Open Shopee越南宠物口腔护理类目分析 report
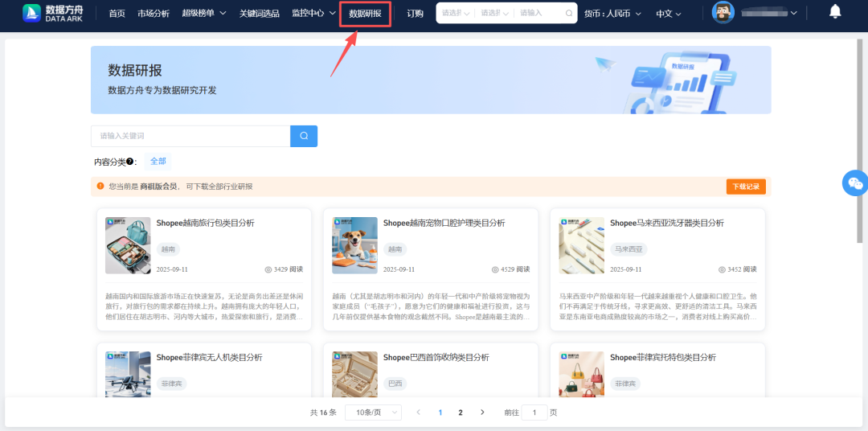Image resolution: width=868 pixels, height=431 pixels. [x=444, y=224]
